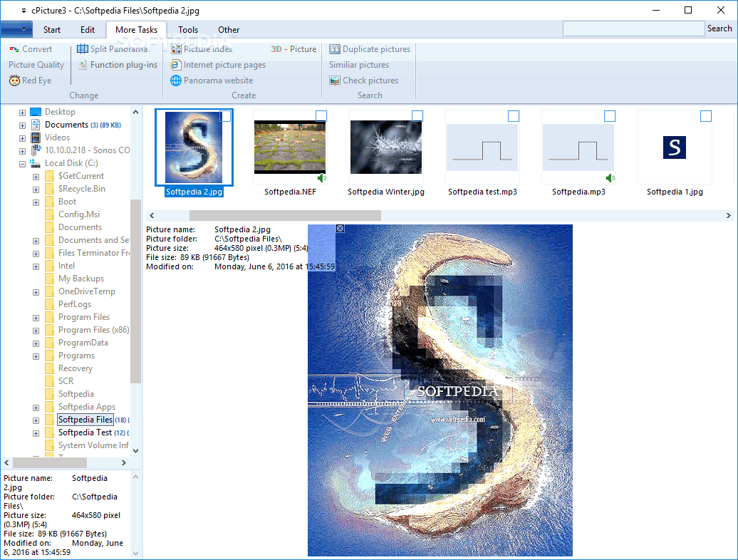Select the Softpedia Apps tree folder
This screenshot has width=738, height=560.
coord(87,407)
